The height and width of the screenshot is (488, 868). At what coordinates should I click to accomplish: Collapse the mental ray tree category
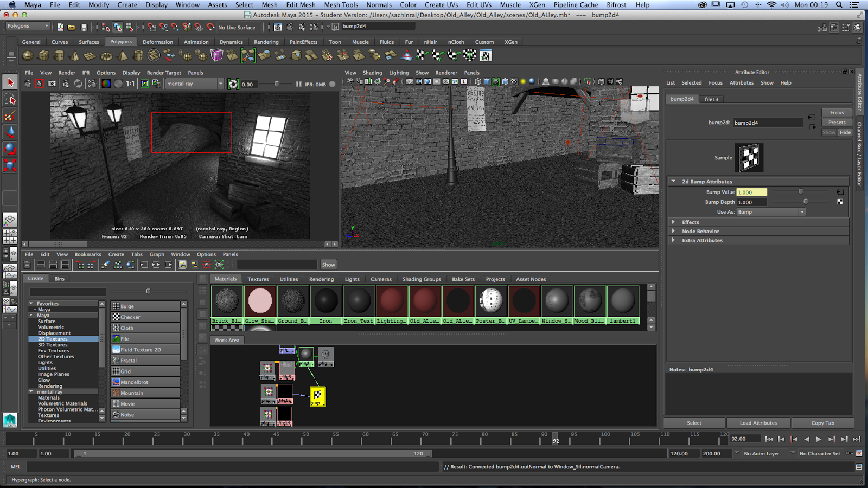click(31, 391)
